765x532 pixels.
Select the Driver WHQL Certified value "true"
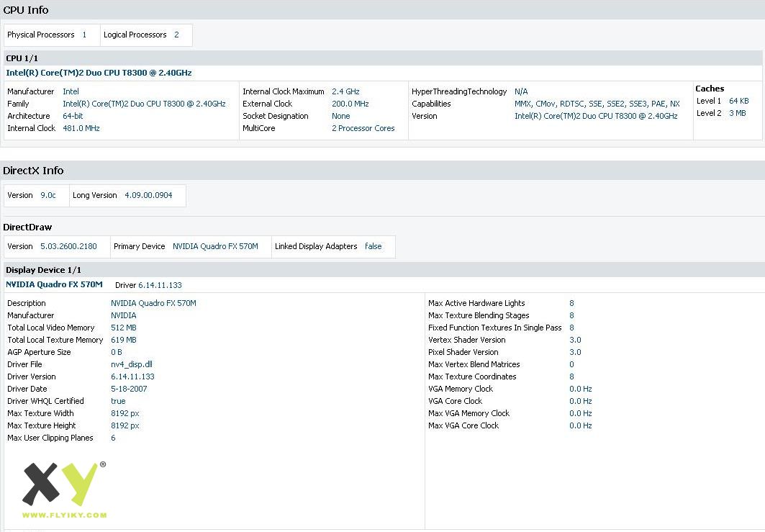click(118, 401)
